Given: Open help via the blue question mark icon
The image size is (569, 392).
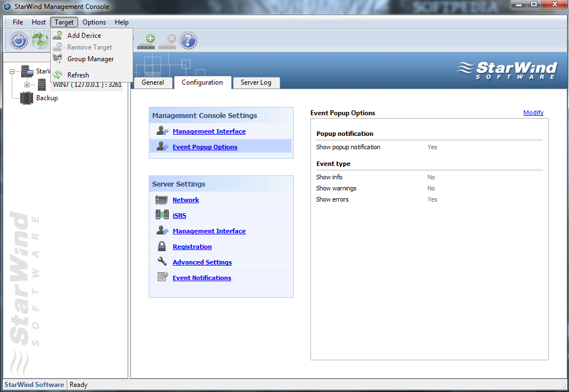Looking at the screenshot, I should tap(188, 40).
